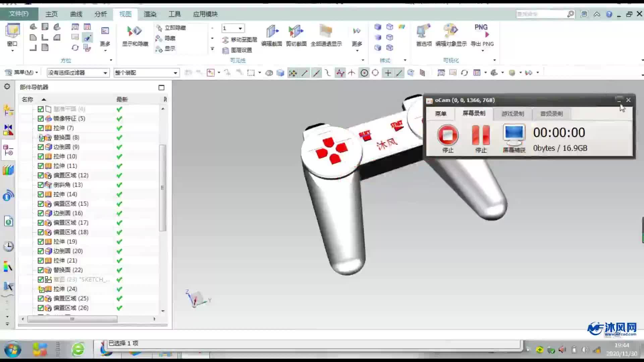
Task: Expand the 可视化 group options arrow
Action: click(x=494, y=60)
